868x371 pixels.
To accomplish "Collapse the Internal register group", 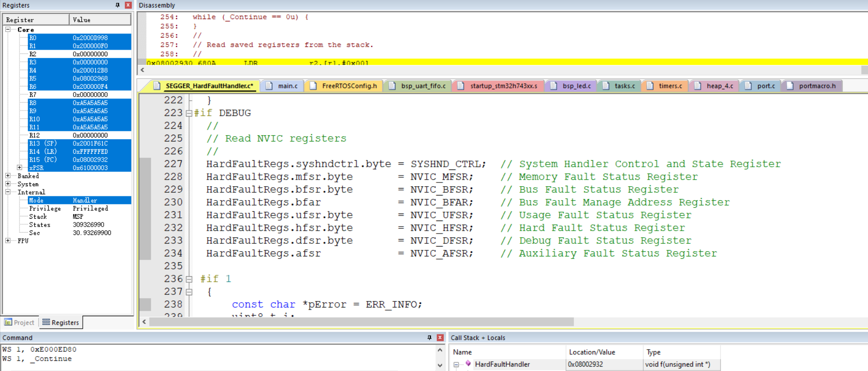I will [x=8, y=192].
